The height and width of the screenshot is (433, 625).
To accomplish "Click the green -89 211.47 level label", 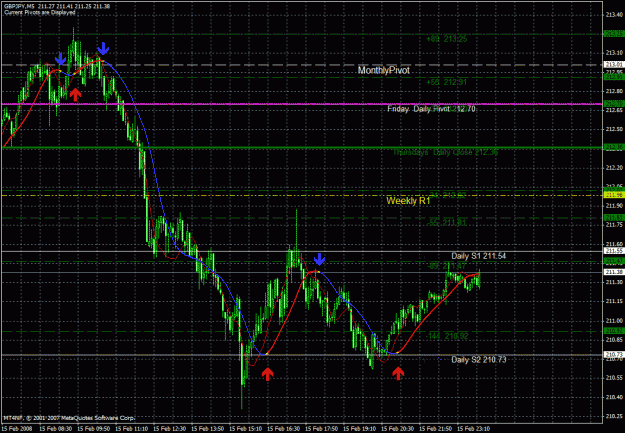I will point(446,265).
